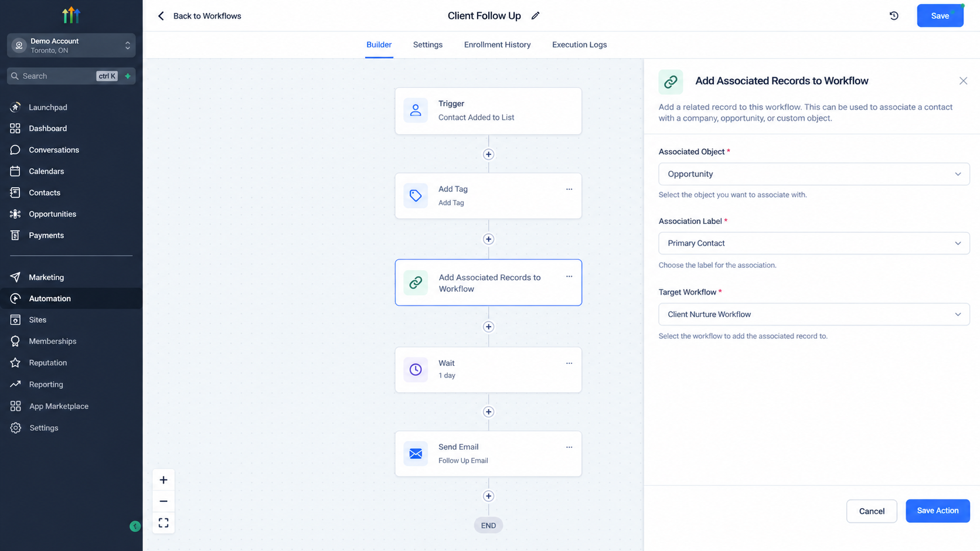Switch to the Settings tab
Image resolution: width=980 pixels, height=551 pixels.
coord(428,45)
